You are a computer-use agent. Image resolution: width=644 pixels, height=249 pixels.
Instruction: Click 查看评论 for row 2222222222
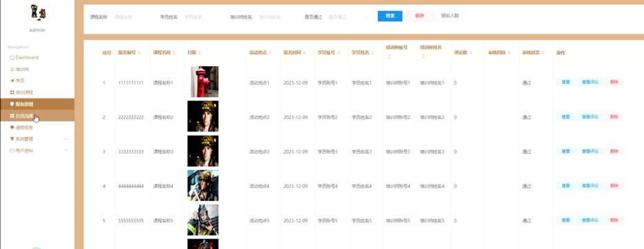pyautogui.click(x=590, y=117)
